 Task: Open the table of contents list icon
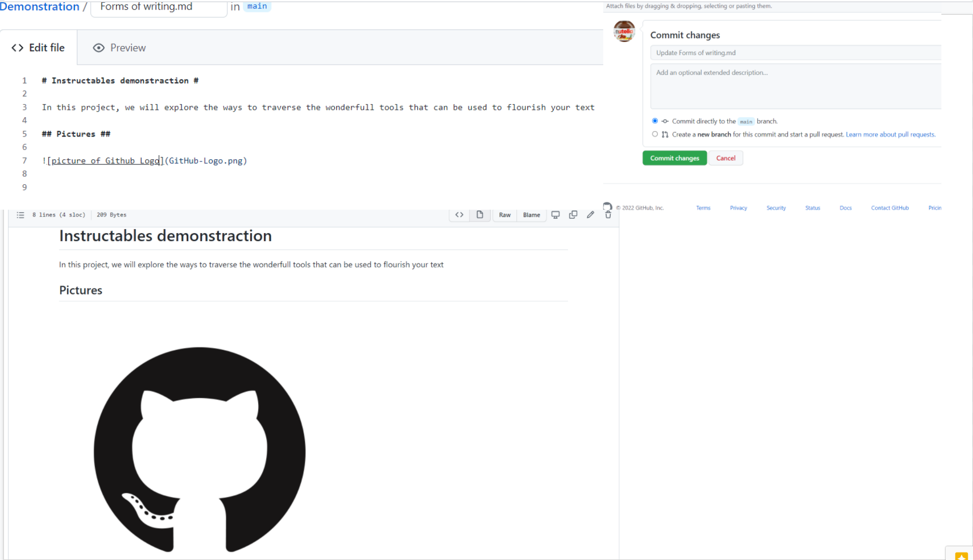coord(20,215)
